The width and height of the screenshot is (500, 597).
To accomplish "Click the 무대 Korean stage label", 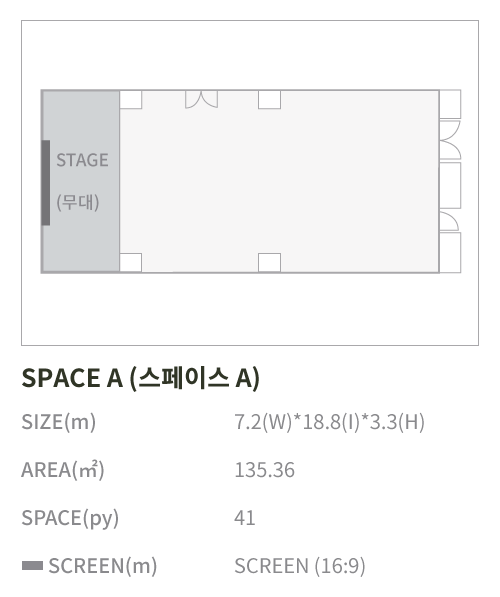I will click(x=78, y=202).
